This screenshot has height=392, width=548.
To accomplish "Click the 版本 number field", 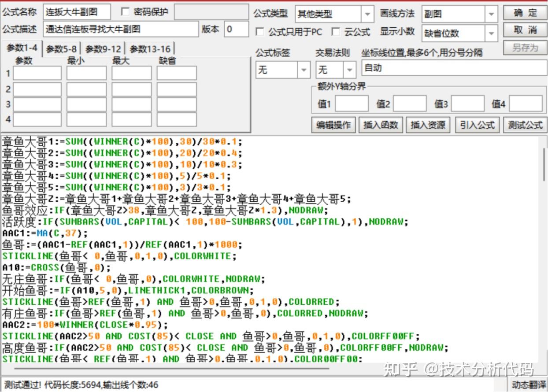I will coord(236,30).
